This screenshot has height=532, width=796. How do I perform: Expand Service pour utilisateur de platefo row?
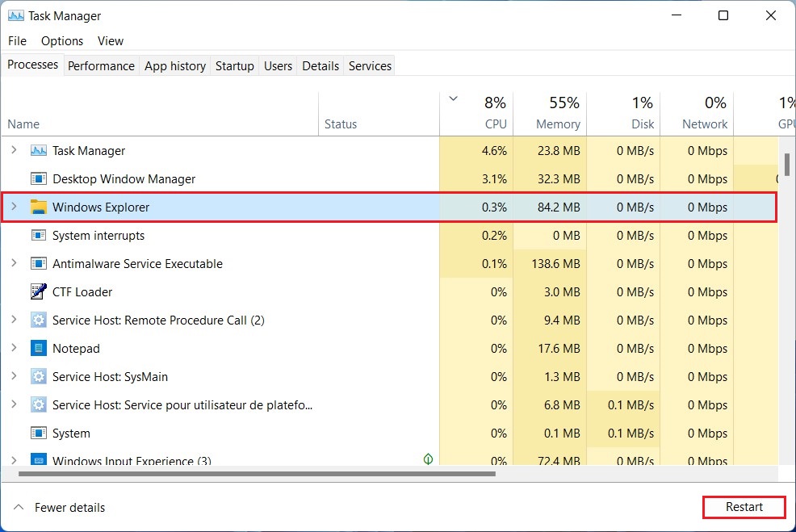(15, 404)
